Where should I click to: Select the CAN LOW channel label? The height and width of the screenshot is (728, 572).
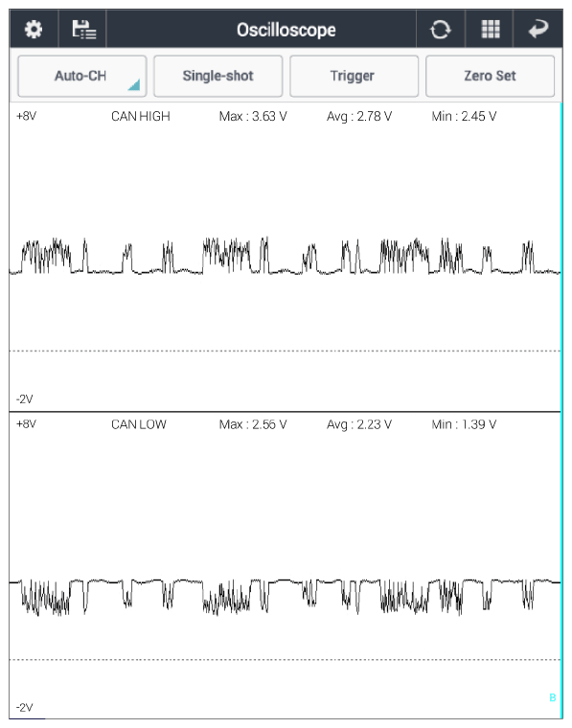(x=139, y=424)
